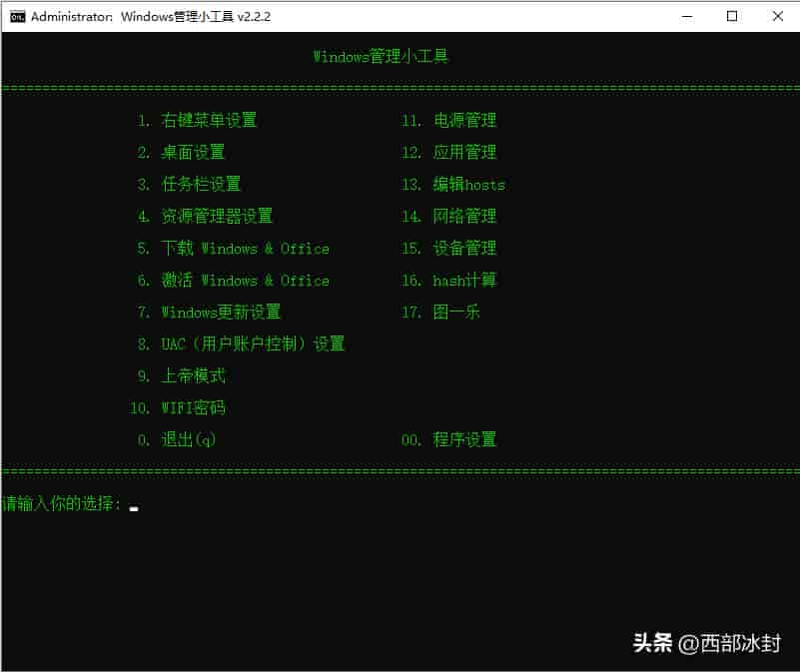Click the prompt text 请输入你的选择
This screenshot has width=800, height=672.
(61, 504)
